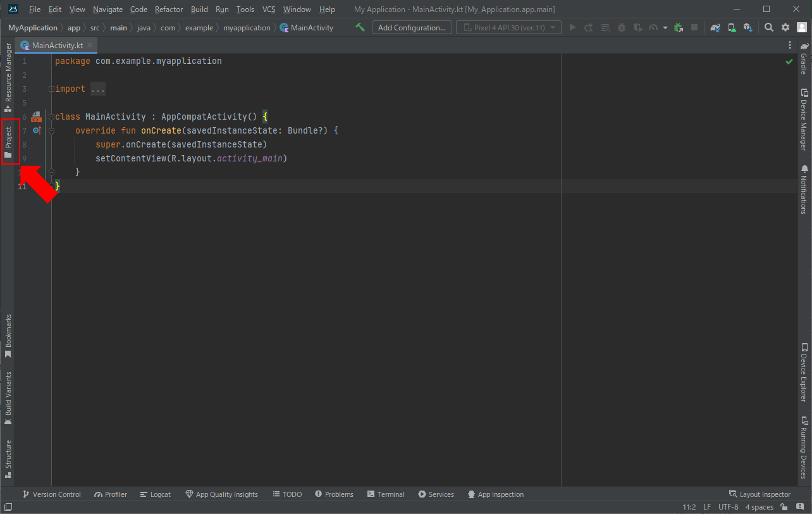
Task: Open the Services tool window
Action: [x=436, y=494]
